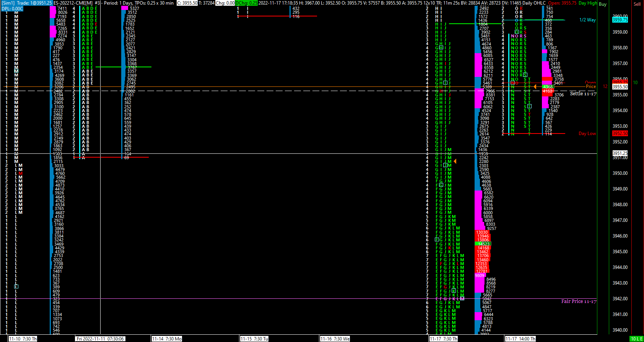The image size is (644, 342).
Task: Click the '[Sim1] Trade: 1@3951.25' header label
Action: pos(27,3)
